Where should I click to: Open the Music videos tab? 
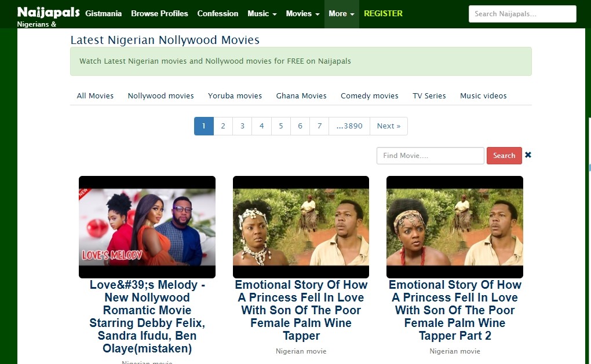[483, 95]
